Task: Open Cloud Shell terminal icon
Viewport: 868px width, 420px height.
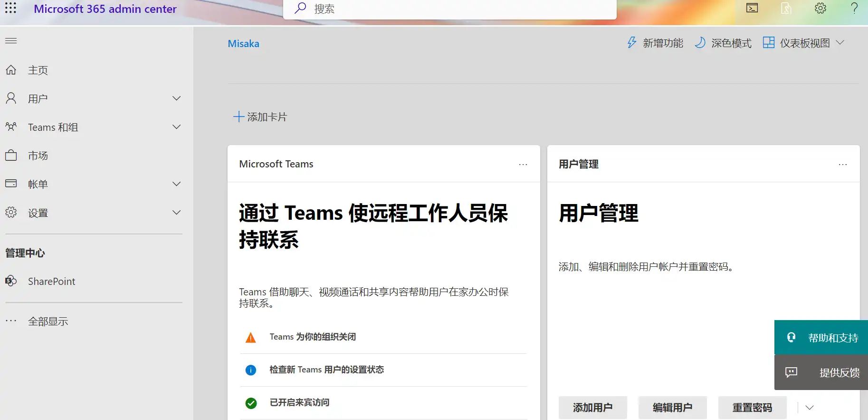Action: (x=752, y=8)
